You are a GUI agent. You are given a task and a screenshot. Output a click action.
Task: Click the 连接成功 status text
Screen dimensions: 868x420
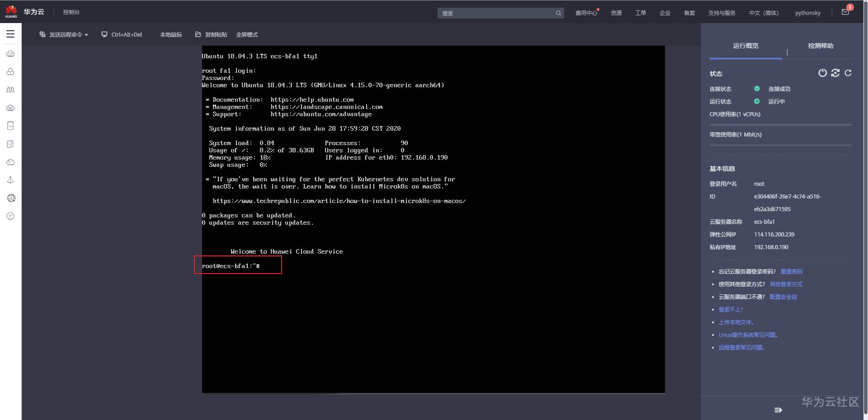[779, 89]
